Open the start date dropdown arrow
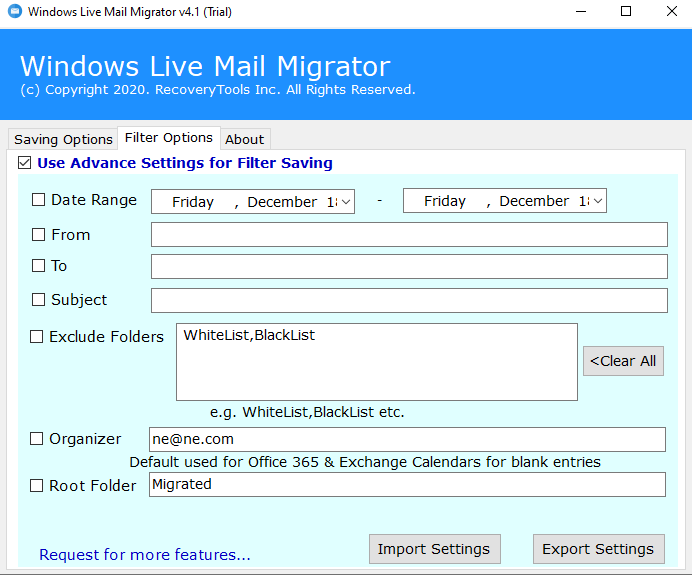The height and width of the screenshot is (575, 692). [x=346, y=202]
